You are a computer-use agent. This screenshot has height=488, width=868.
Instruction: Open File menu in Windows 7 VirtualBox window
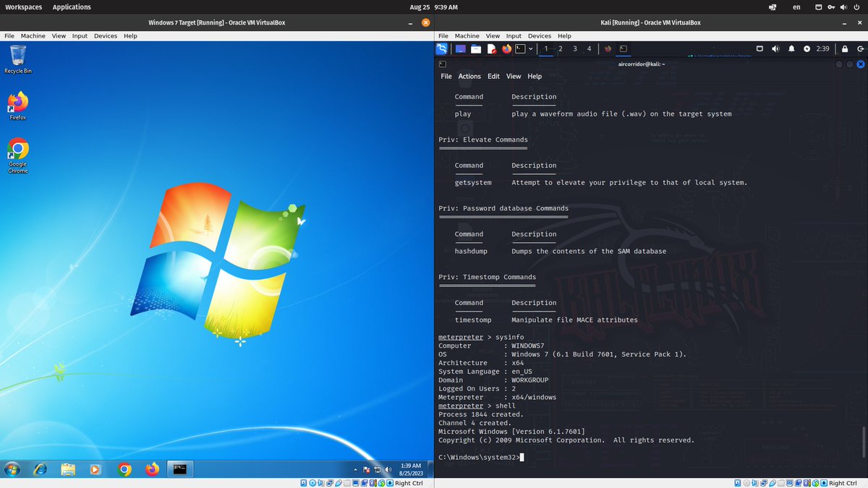tap(9, 35)
